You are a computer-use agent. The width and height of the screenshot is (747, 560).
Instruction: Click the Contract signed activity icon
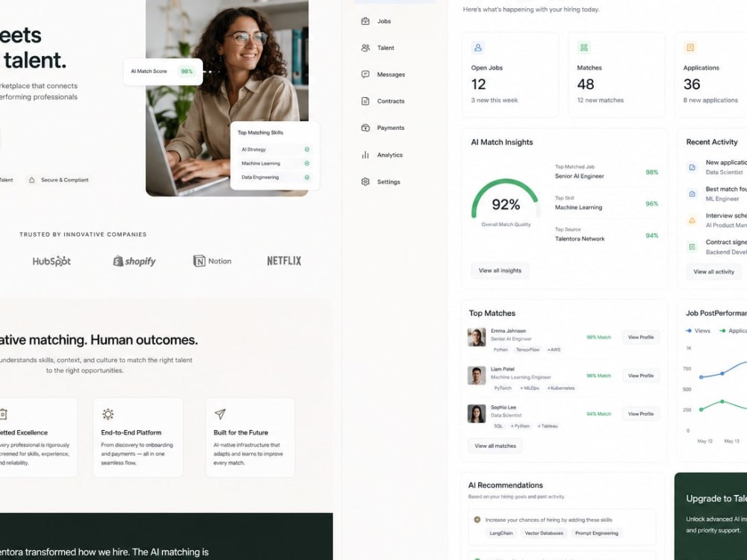[x=692, y=246]
